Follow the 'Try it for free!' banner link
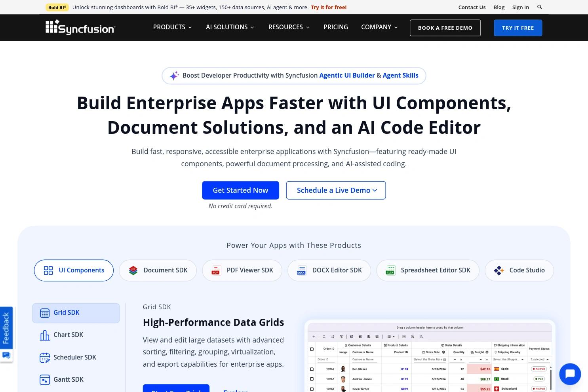The width and height of the screenshot is (588, 392). point(329,7)
